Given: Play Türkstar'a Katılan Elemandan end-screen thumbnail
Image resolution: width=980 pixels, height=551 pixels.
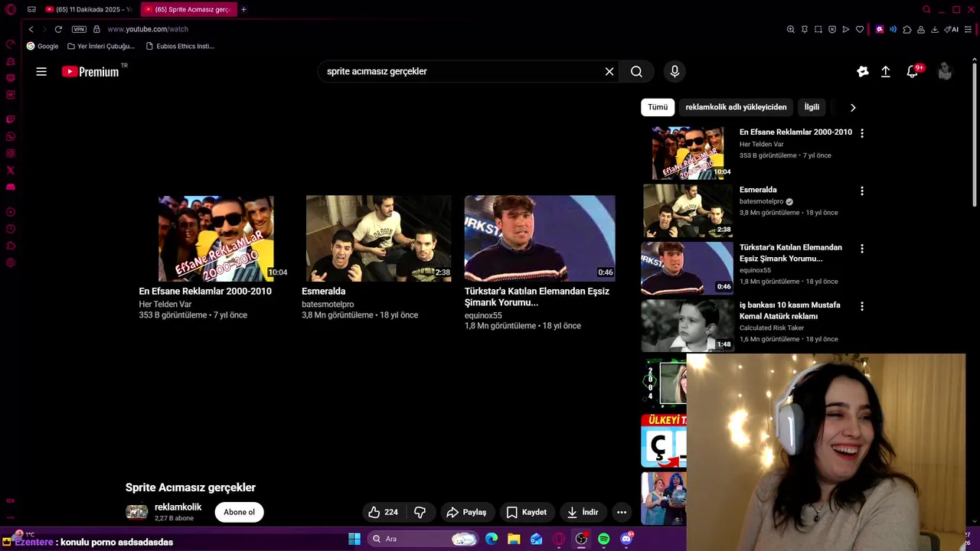Looking at the screenshot, I should [540, 238].
